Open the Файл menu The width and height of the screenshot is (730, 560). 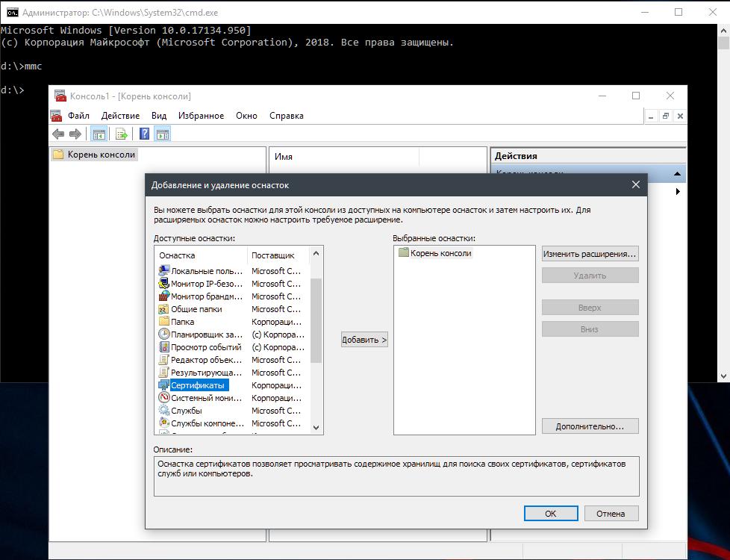(x=78, y=116)
